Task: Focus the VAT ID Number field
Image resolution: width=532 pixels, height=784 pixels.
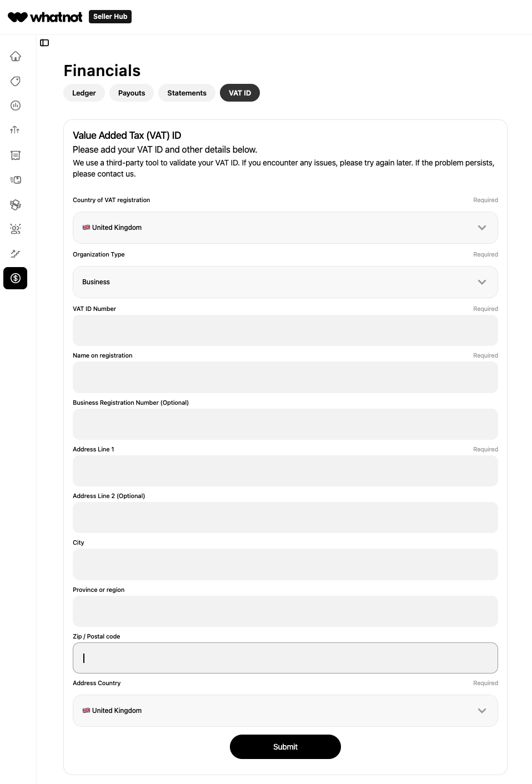Action: pyautogui.click(x=285, y=330)
